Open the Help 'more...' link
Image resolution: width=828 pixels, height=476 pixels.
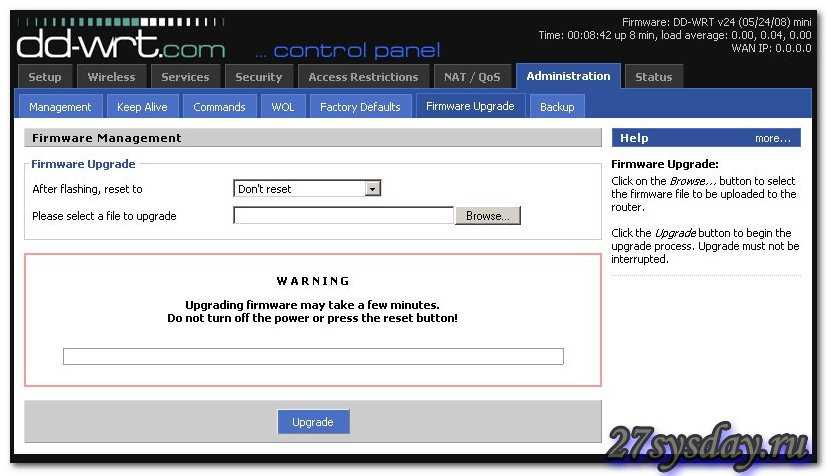[x=772, y=138]
